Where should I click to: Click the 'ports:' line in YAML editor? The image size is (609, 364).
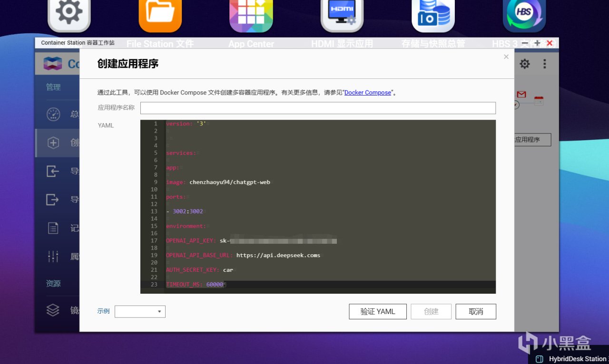pyautogui.click(x=176, y=197)
